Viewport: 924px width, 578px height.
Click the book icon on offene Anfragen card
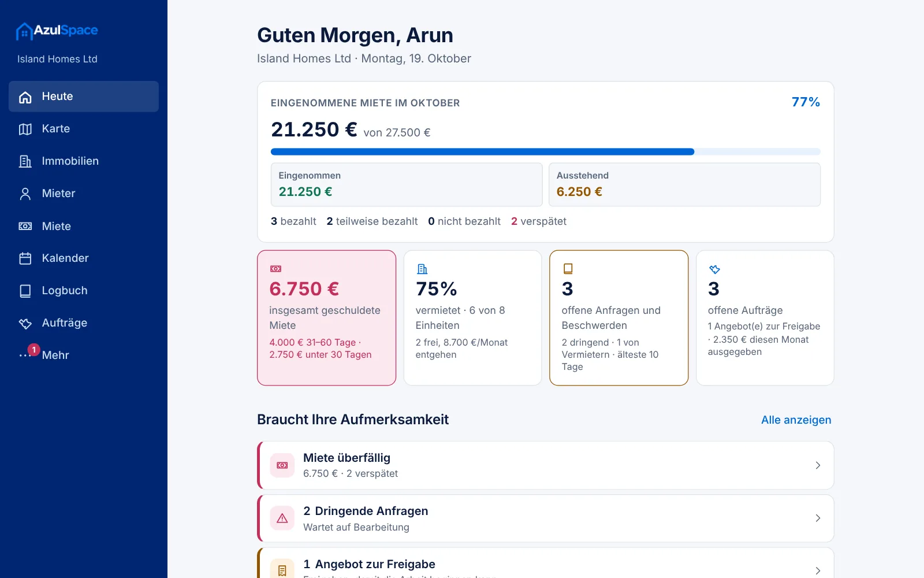568,269
